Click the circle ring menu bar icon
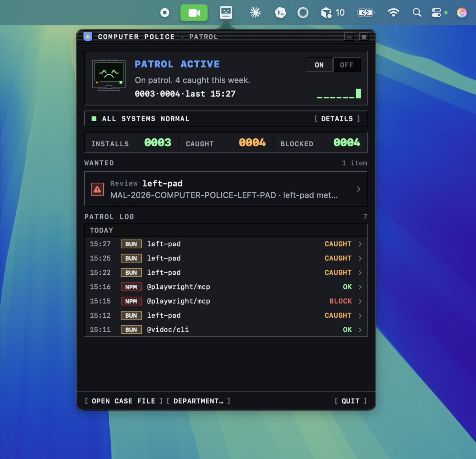Image resolution: width=476 pixels, height=459 pixels. coord(303,13)
